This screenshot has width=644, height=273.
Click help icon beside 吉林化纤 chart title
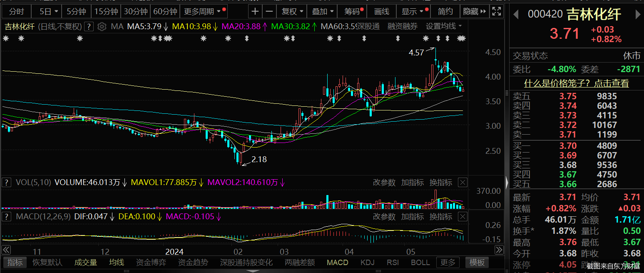89,27
